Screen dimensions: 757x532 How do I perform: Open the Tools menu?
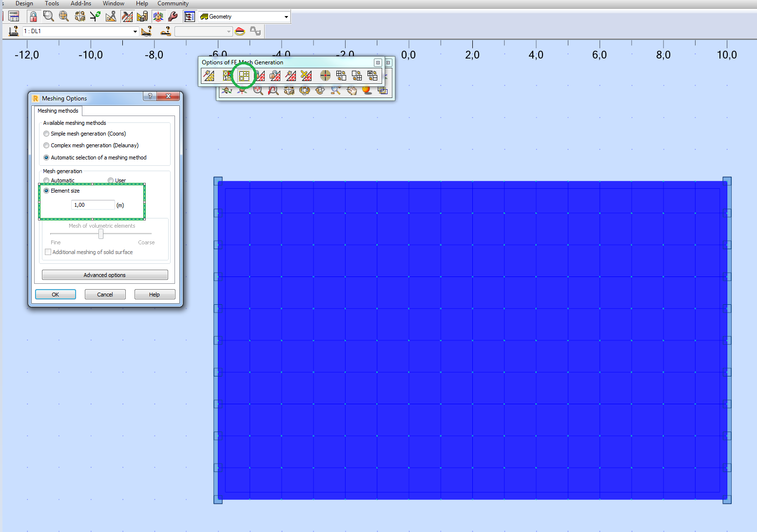click(x=52, y=3)
